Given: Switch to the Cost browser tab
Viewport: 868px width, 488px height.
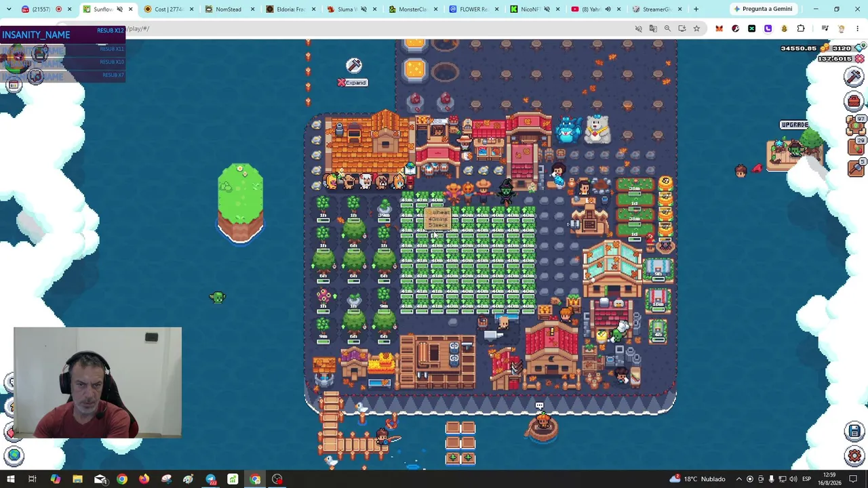Looking at the screenshot, I should click(x=168, y=9).
